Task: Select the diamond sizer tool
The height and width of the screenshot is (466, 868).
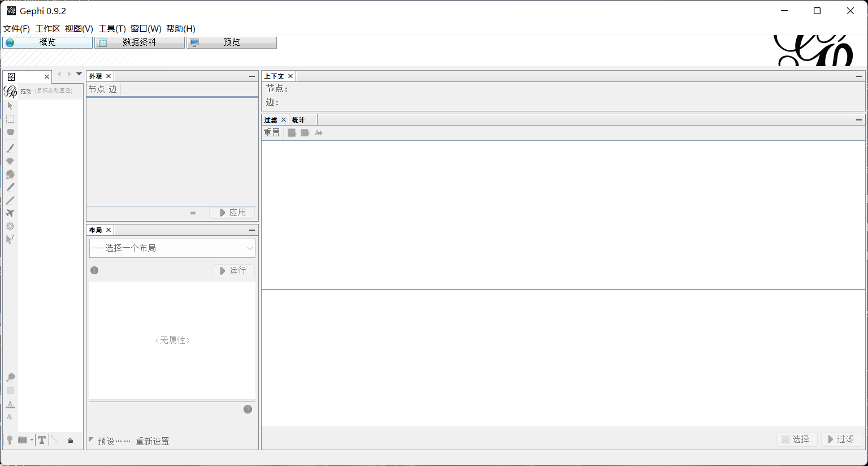Action: click(x=10, y=161)
